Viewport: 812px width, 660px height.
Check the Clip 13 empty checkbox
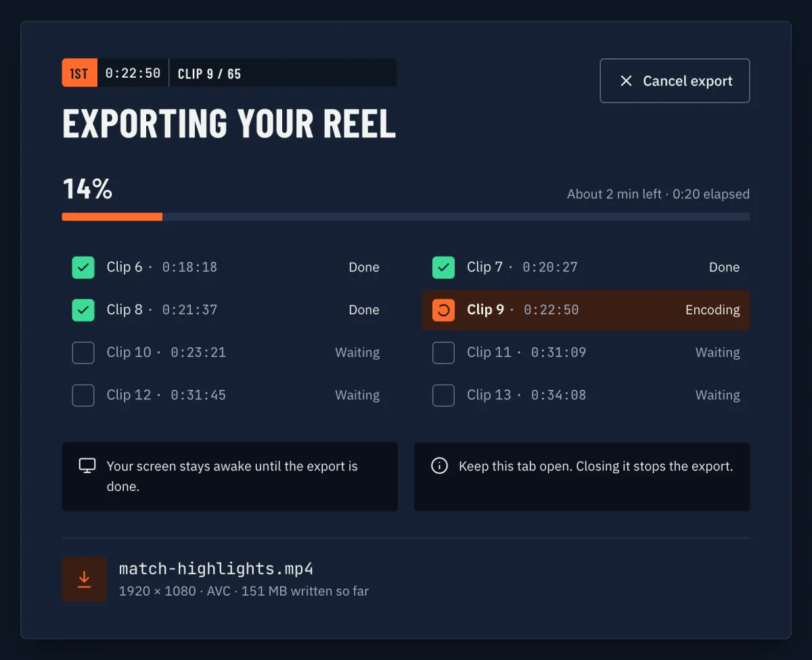pos(443,395)
